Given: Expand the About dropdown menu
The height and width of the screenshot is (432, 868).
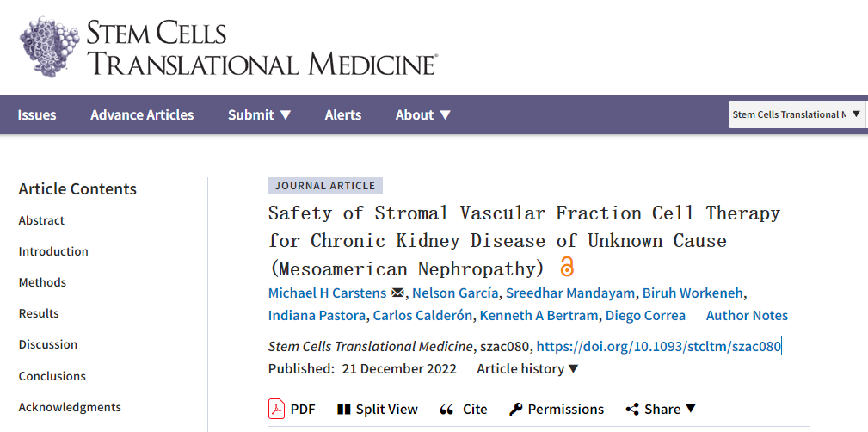Looking at the screenshot, I should 422,114.
